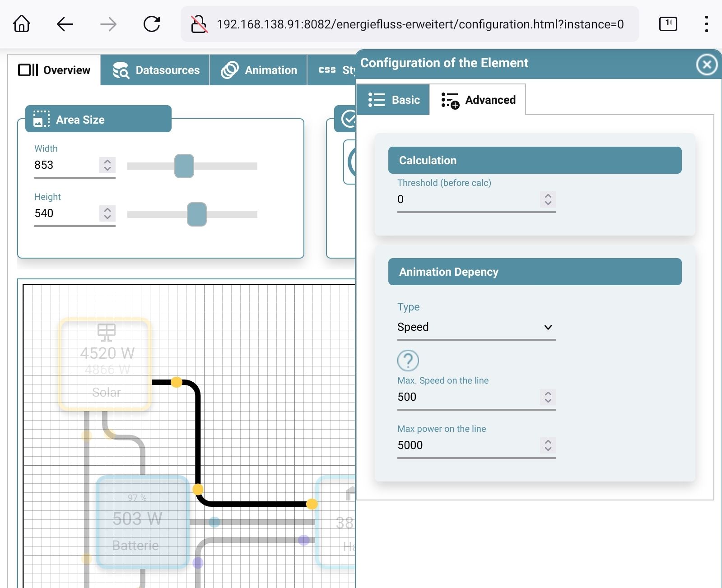This screenshot has height=588, width=722.
Task: Open browser tabs switcher
Action: [x=668, y=23]
